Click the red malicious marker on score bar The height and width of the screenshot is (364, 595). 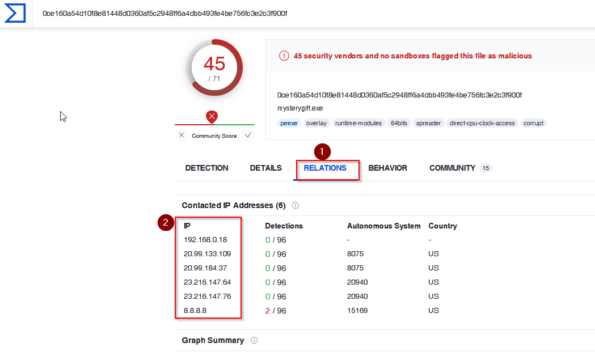tap(212, 117)
